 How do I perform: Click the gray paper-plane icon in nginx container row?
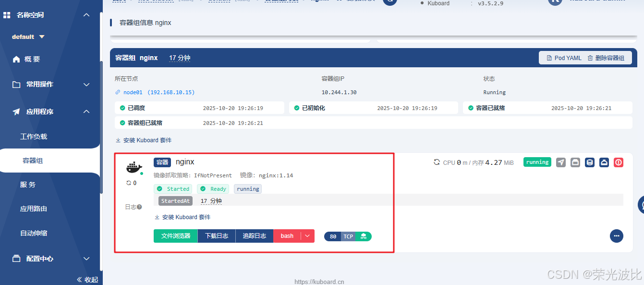[561, 162]
